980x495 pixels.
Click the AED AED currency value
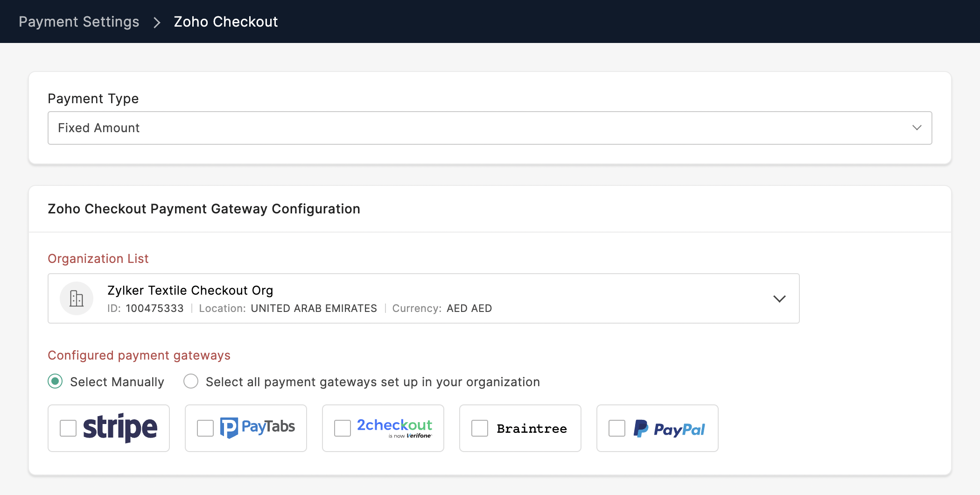click(469, 309)
